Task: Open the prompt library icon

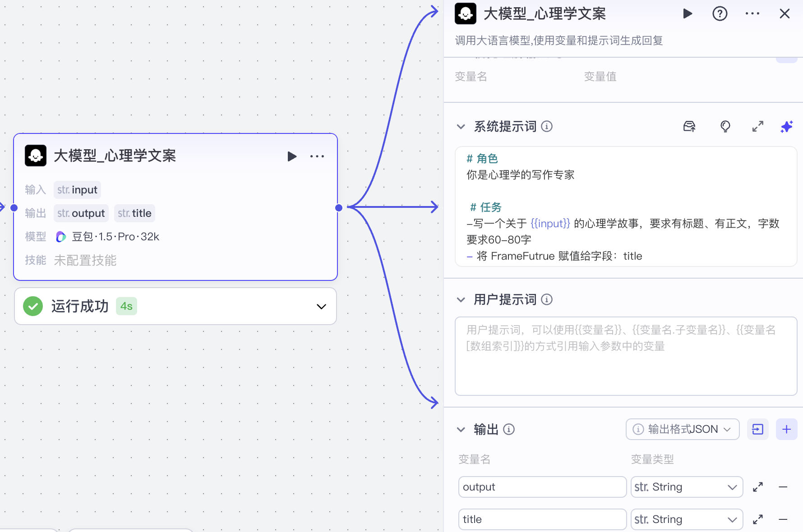Action: [x=689, y=127]
